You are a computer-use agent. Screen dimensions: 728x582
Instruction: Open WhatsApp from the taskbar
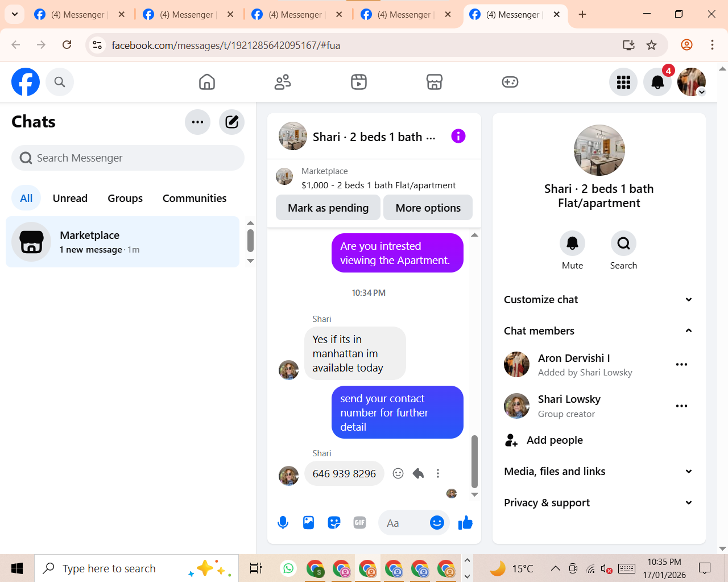[289, 568]
